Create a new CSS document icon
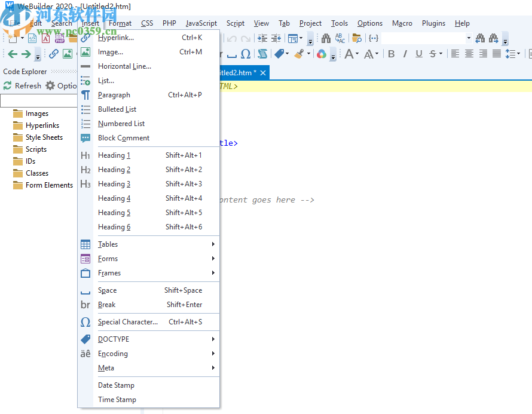 pyautogui.click(x=46, y=38)
